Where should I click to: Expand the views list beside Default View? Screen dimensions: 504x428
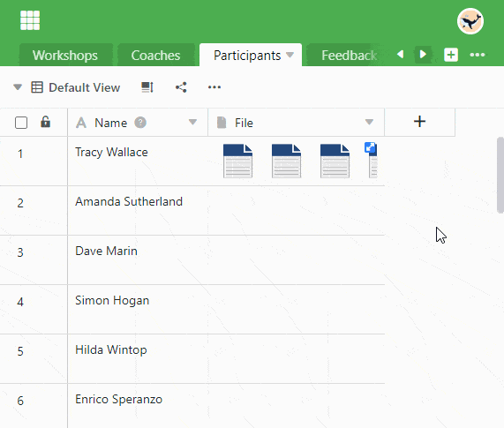tap(18, 87)
